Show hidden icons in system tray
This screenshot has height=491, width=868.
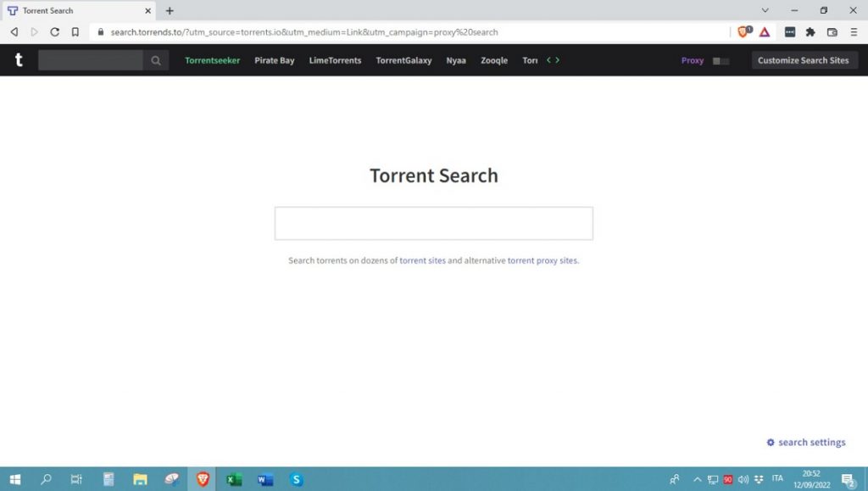[x=697, y=479]
